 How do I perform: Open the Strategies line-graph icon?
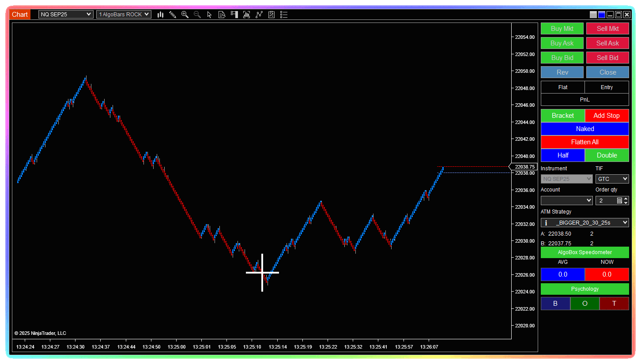point(259,15)
